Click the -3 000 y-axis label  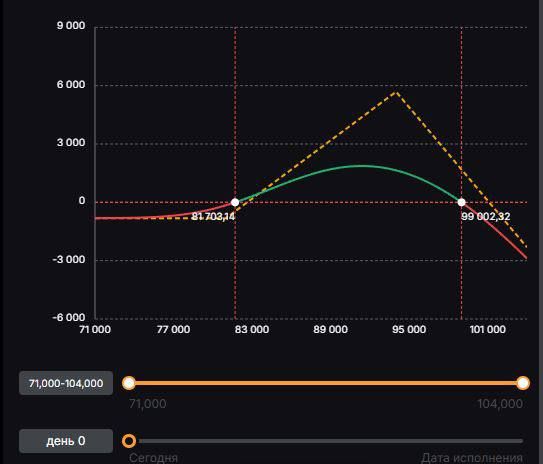tap(69, 259)
